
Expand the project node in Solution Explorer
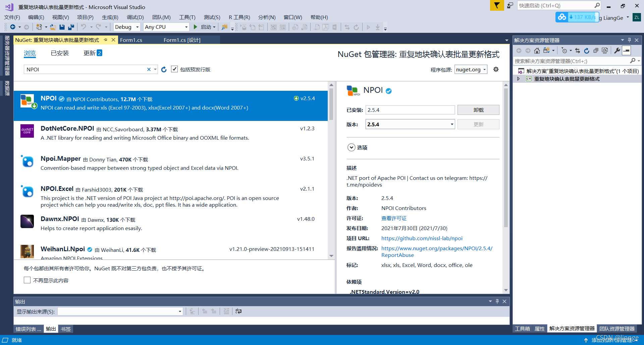[519, 79]
